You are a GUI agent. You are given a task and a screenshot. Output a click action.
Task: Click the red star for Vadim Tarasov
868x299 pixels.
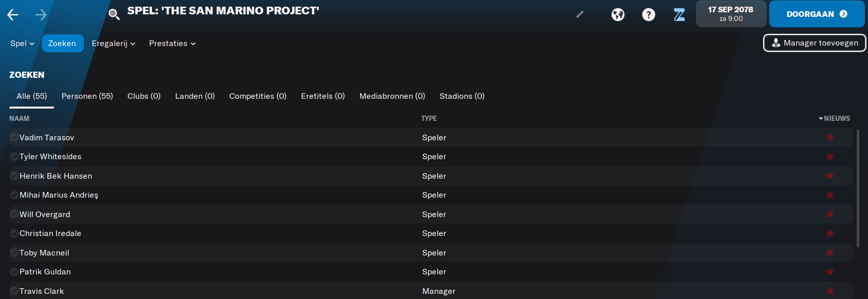[x=830, y=137]
